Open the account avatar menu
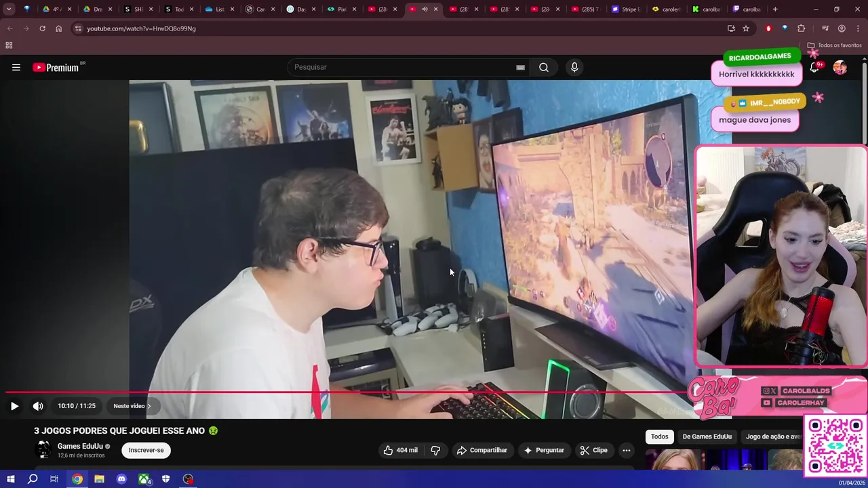The width and height of the screenshot is (868, 488). pyautogui.click(x=840, y=67)
